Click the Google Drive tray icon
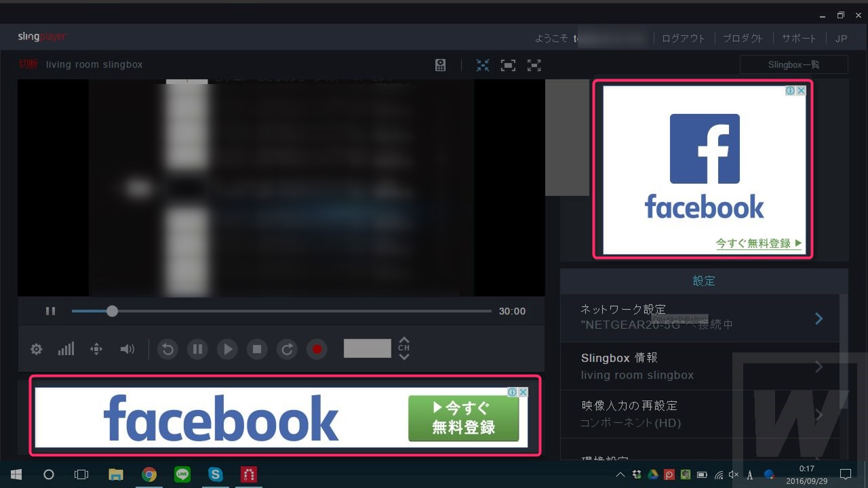Image resolution: width=868 pixels, height=488 pixels. [653, 474]
